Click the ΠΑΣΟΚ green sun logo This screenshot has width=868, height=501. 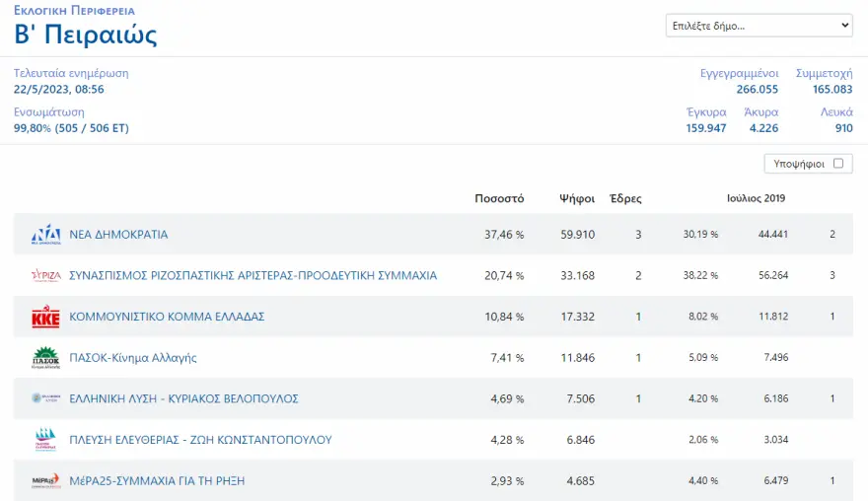[45, 358]
